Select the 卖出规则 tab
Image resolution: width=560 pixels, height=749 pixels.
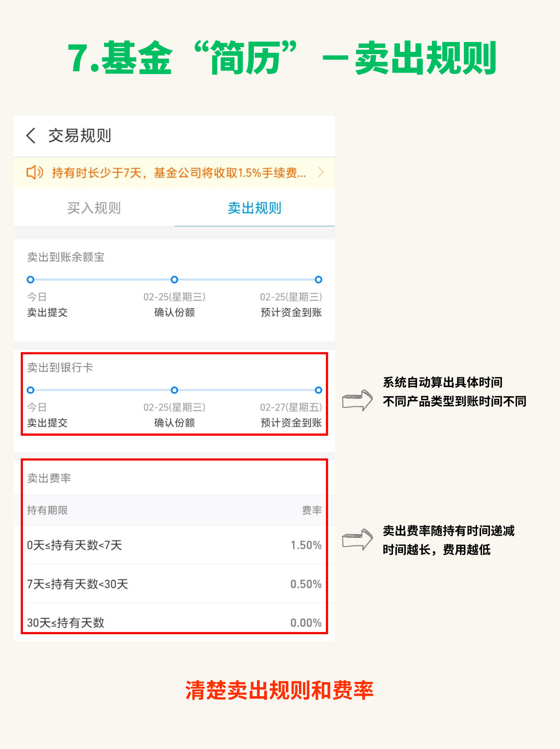click(254, 208)
